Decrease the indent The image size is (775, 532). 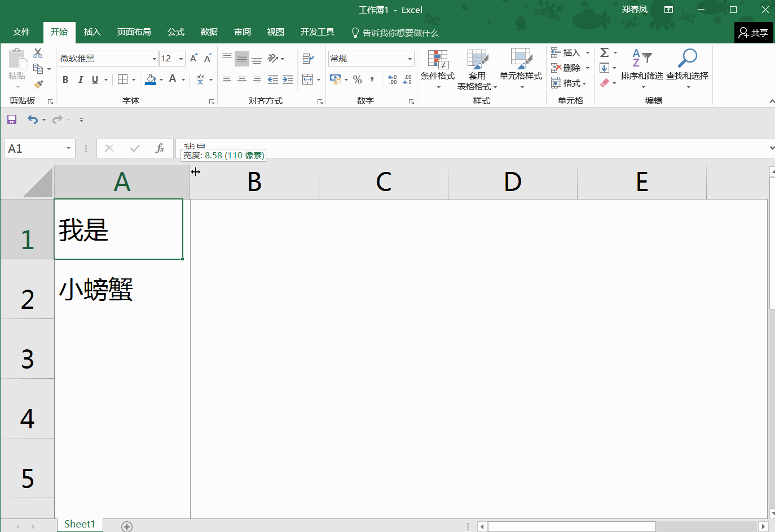(x=273, y=79)
